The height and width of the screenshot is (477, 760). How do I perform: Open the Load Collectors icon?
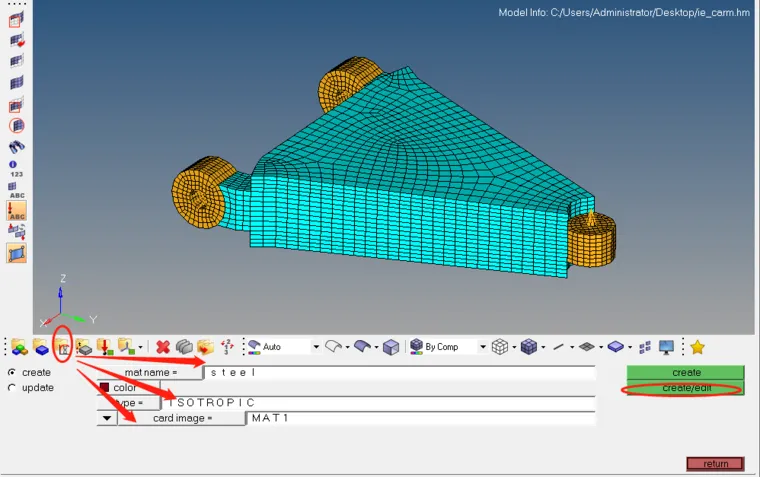104,347
